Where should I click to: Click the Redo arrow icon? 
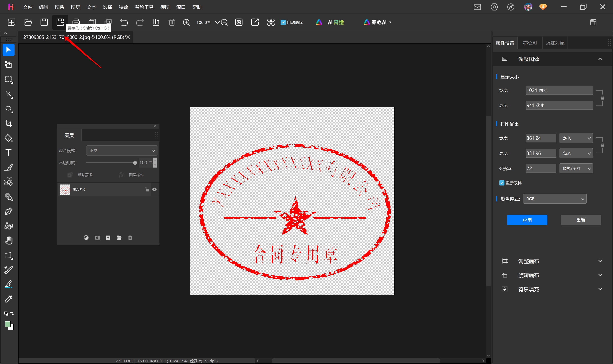point(140,22)
